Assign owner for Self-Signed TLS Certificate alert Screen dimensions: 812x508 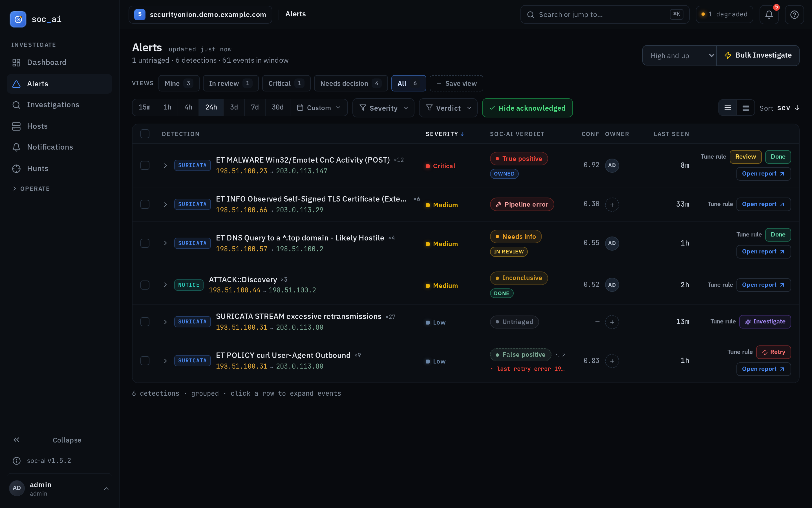tap(612, 205)
